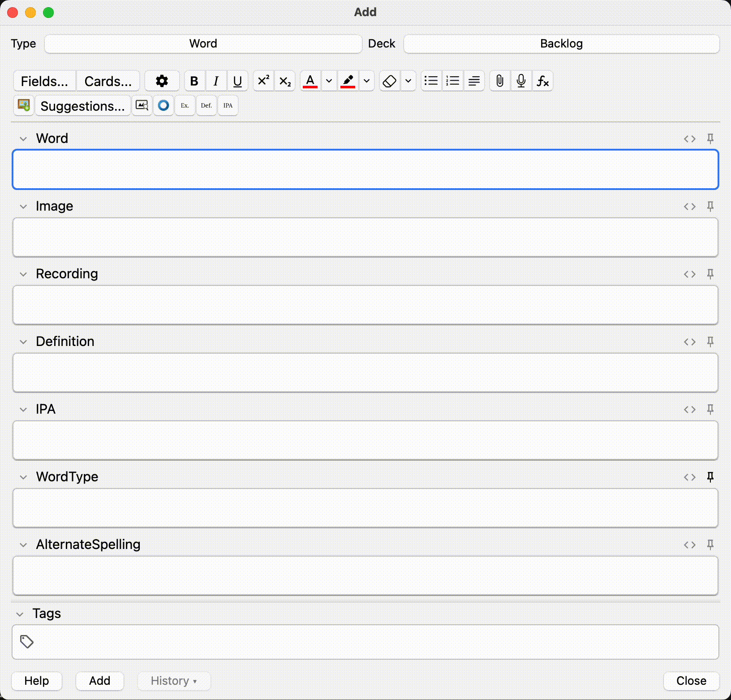Toggle sticky pin for Word field

[x=710, y=138]
